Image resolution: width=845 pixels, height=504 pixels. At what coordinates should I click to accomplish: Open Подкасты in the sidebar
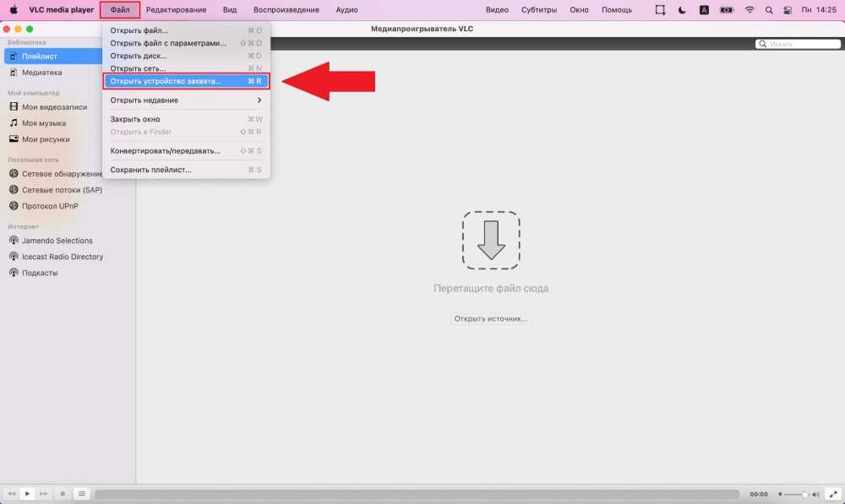40,274
